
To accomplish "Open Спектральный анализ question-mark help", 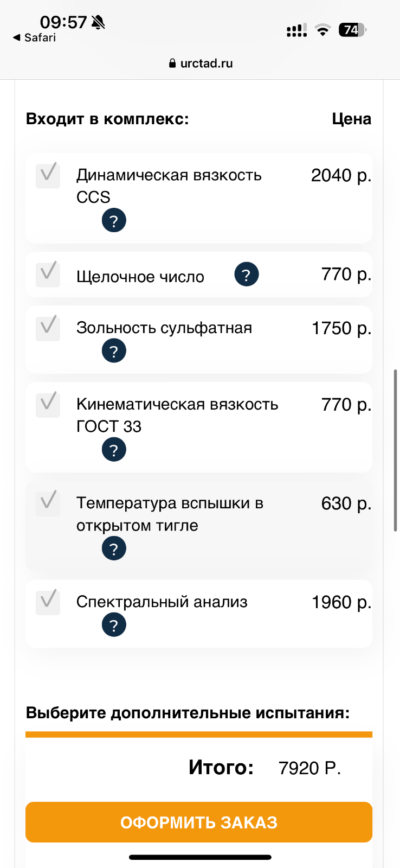I will pos(114,625).
